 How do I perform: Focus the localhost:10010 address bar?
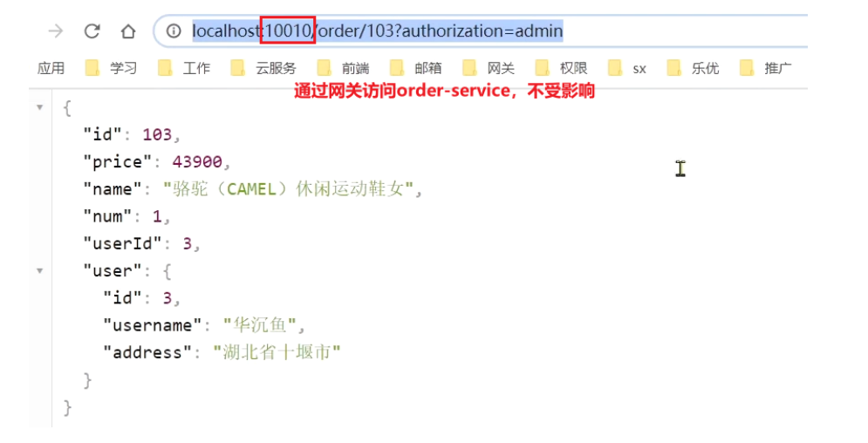click(481, 31)
